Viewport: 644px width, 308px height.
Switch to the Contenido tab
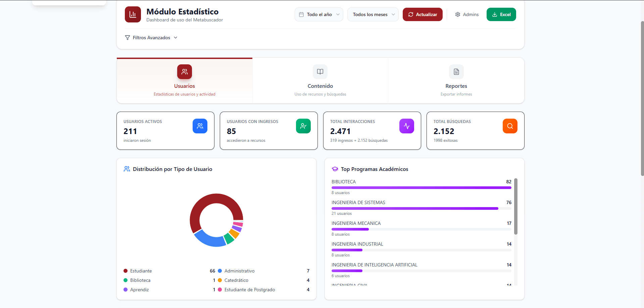click(x=320, y=86)
